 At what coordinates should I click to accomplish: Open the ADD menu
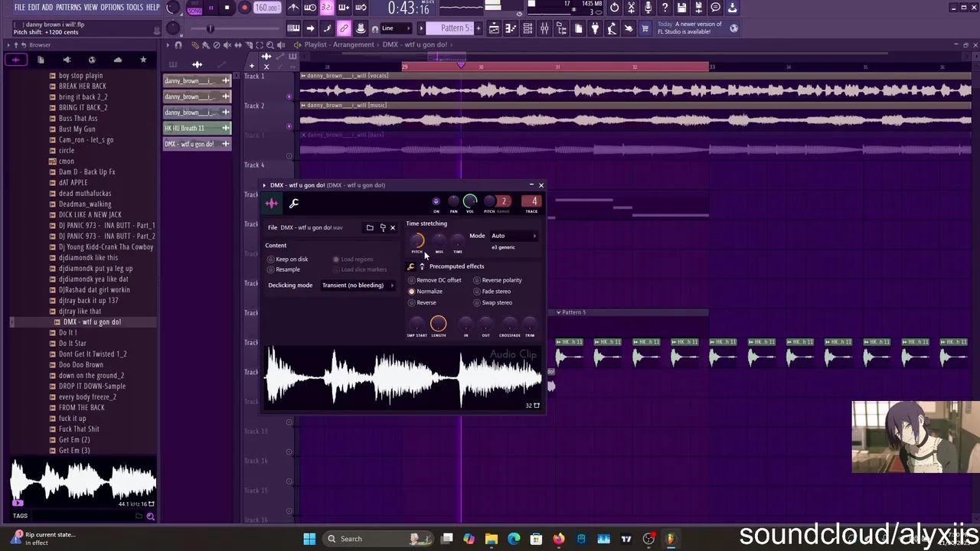[47, 8]
